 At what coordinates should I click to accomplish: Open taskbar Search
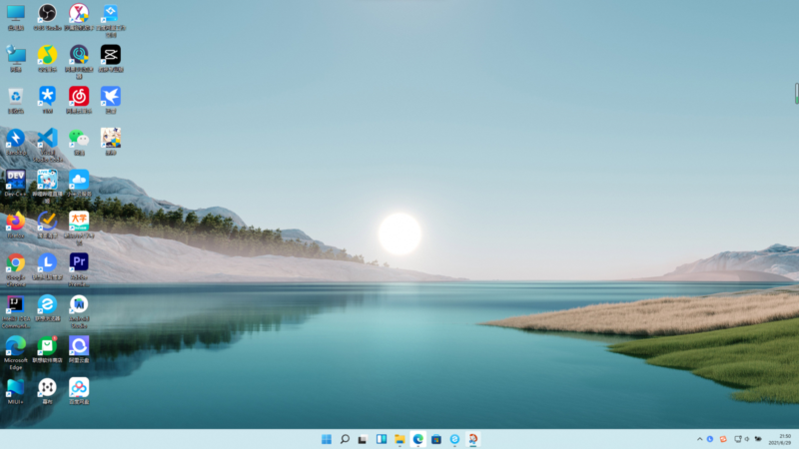click(344, 439)
